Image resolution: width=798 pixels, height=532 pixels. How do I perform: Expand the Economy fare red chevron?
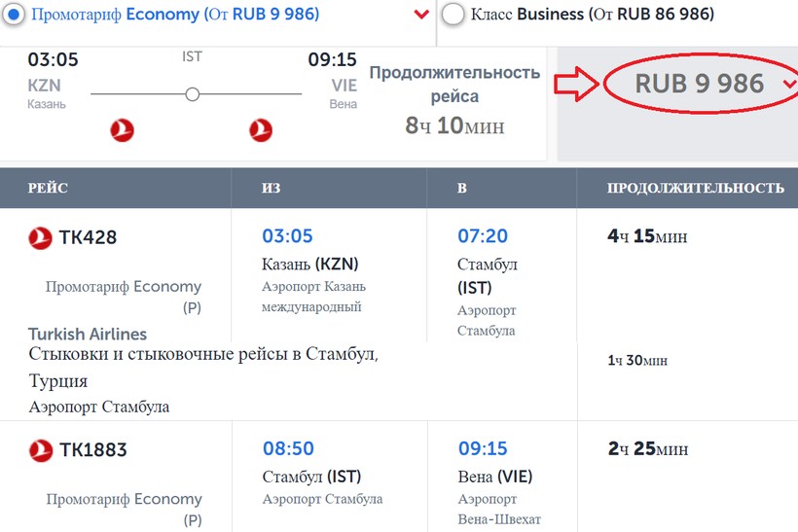(420, 15)
